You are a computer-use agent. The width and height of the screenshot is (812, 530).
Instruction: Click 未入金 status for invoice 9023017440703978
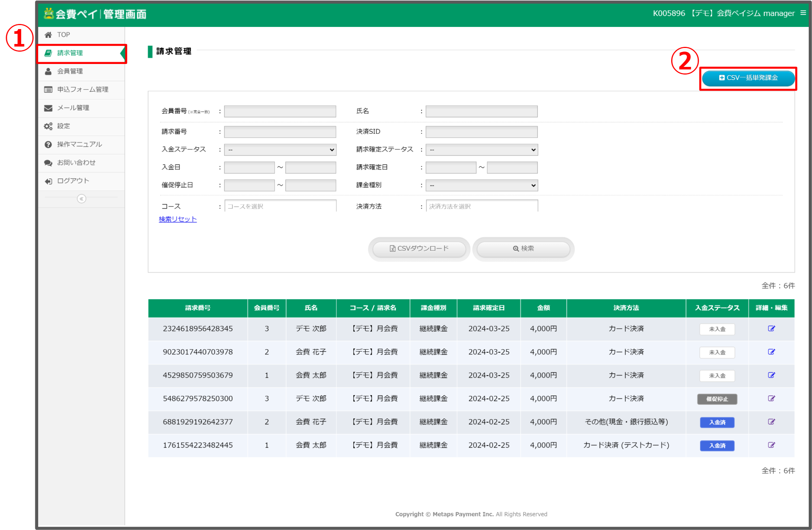(x=717, y=353)
